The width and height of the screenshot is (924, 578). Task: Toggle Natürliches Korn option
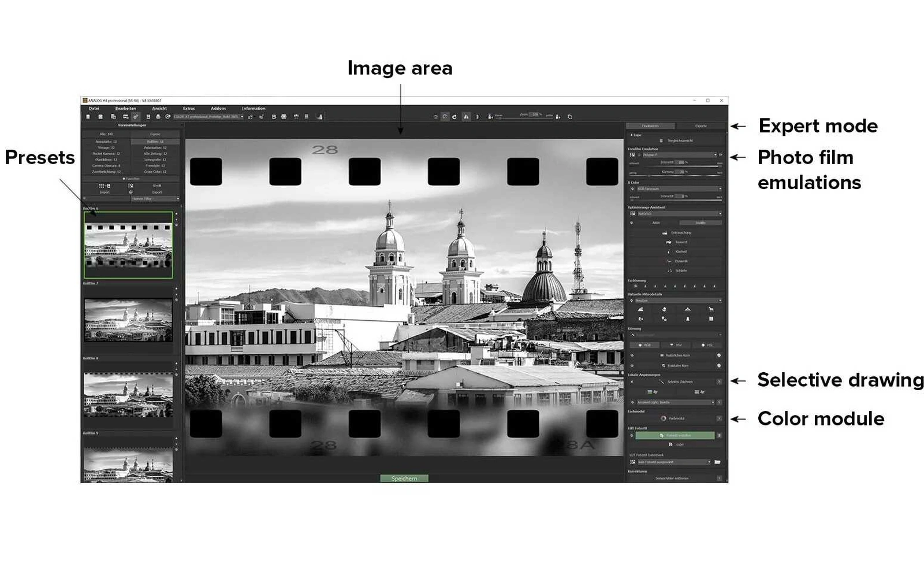tap(675, 355)
